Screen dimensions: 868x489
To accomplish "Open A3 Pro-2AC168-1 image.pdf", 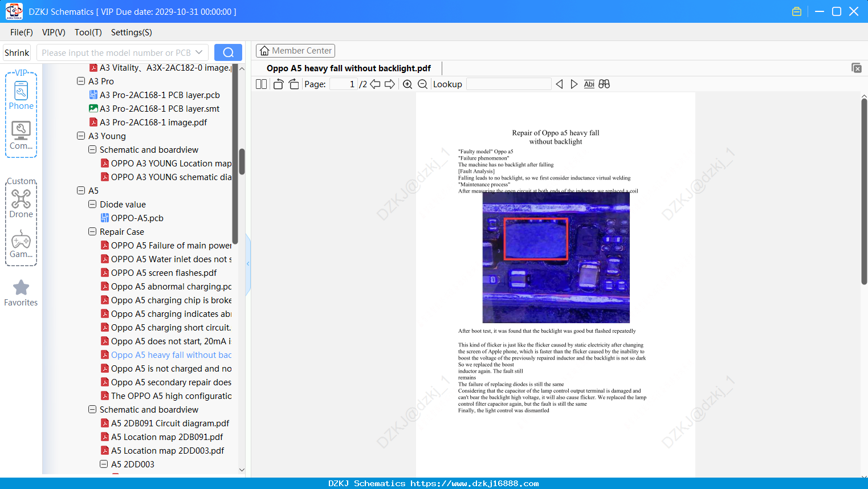I will click(x=148, y=122).
